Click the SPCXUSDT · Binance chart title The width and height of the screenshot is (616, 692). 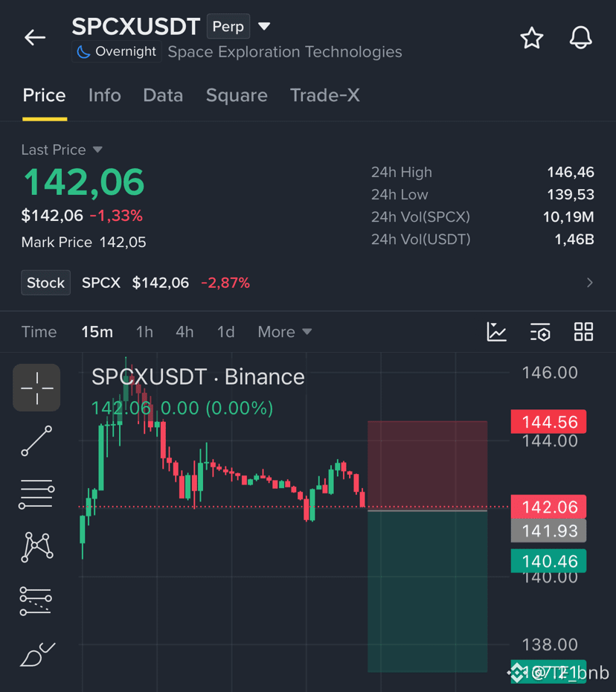click(198, 377)
